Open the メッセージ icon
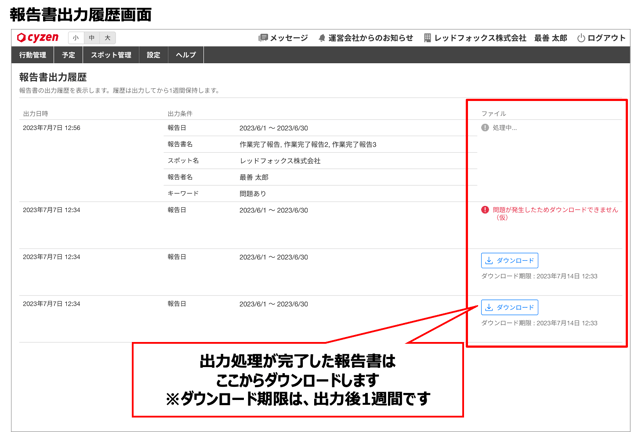Viewport: 631px width, 432px height. (263, 38)
